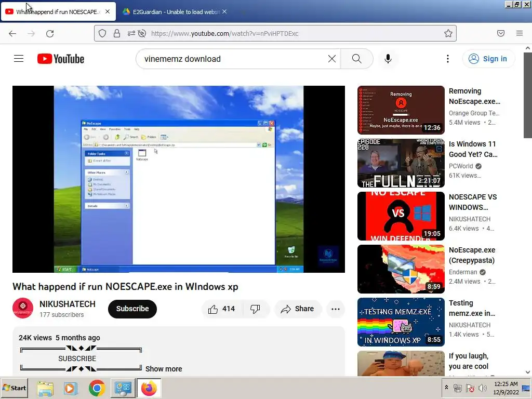Open Google Chrome from the taskbar

pos(97,388)
